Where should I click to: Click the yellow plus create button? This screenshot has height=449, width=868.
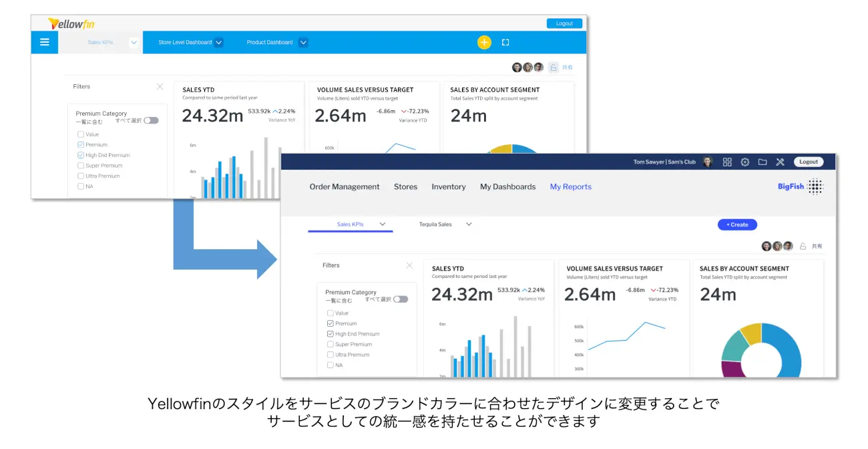tap(484, 42)
